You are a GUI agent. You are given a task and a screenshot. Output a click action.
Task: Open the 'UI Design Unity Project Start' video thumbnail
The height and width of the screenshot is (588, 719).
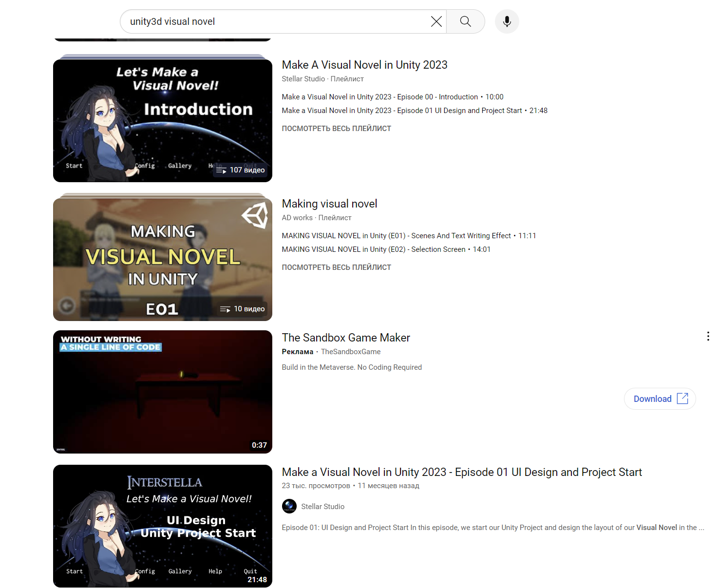163,526
